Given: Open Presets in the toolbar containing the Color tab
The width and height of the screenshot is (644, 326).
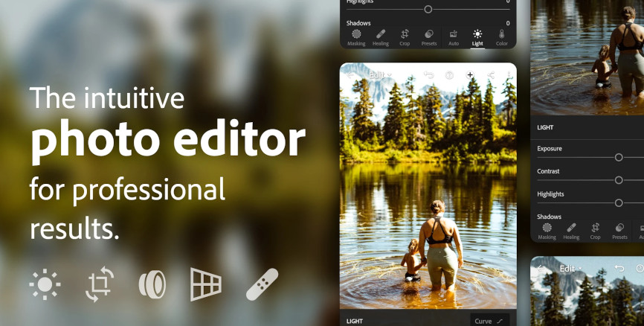Looking at the screenshot, I should tap(429, 37).
